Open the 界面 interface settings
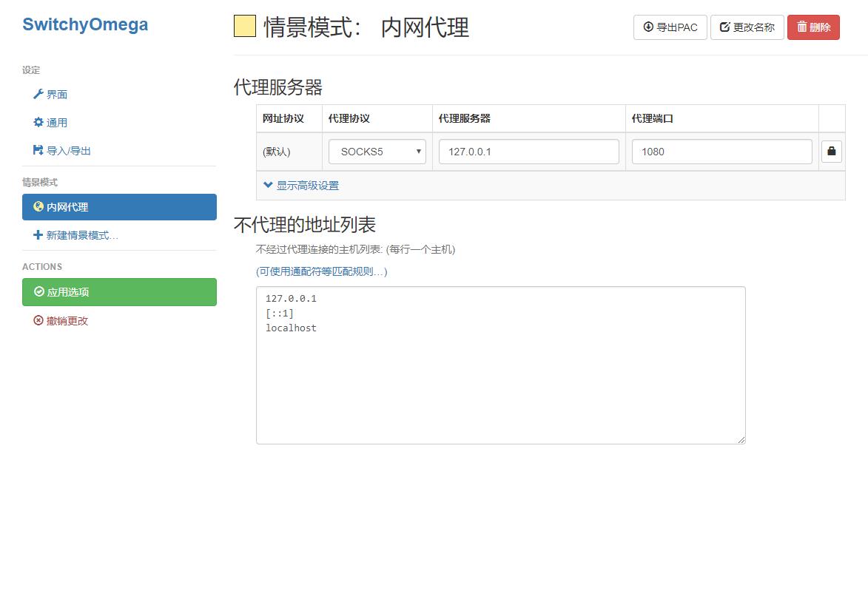868x599 pixels. coord(50,95)
